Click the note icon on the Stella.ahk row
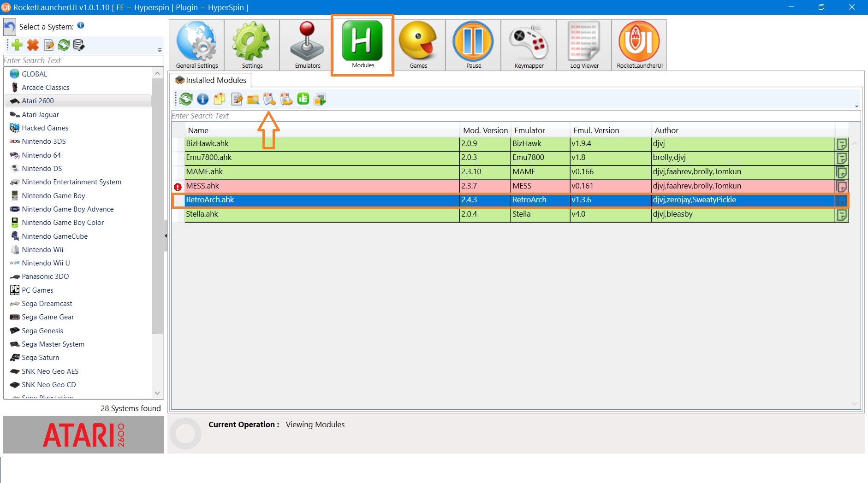 (x=842, y=215)
